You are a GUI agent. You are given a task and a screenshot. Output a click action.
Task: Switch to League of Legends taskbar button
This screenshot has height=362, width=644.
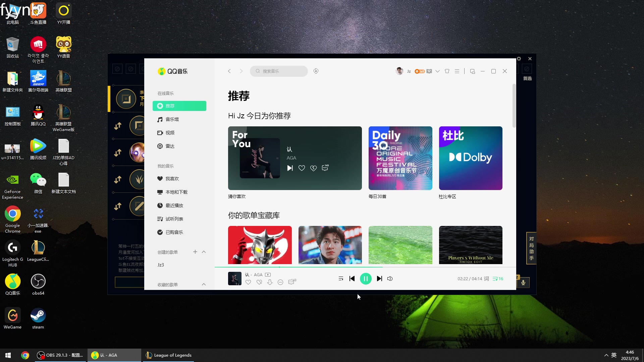(x=169, y=355)
